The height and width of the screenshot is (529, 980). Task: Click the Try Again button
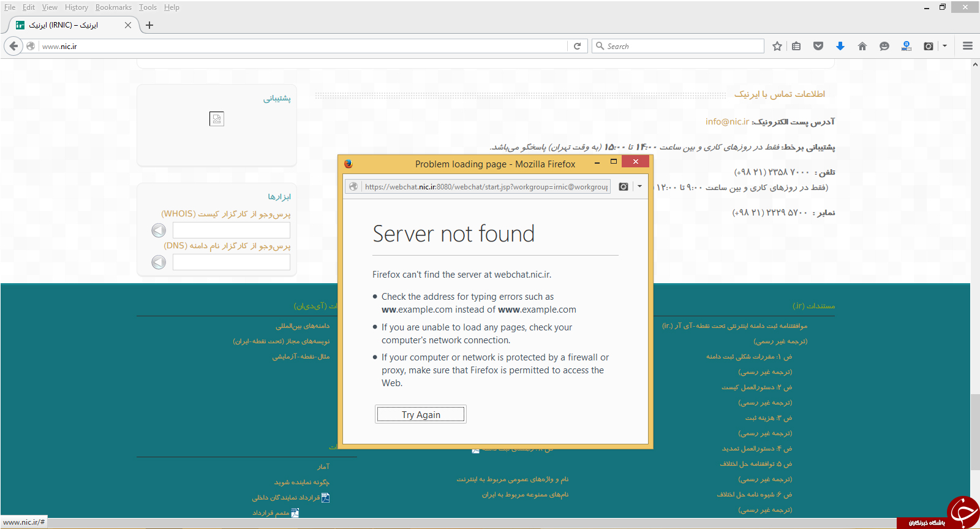[421, 415]
